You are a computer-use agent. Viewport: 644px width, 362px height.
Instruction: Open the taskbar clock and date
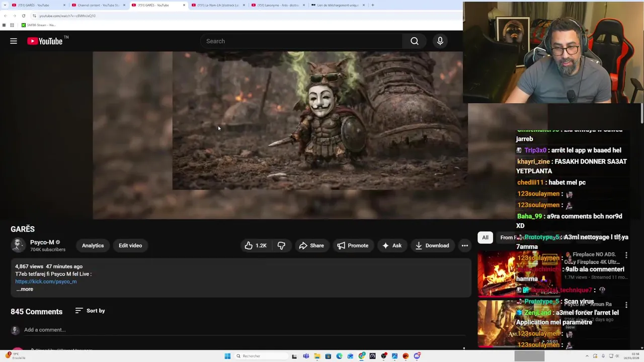click(632, 356)
